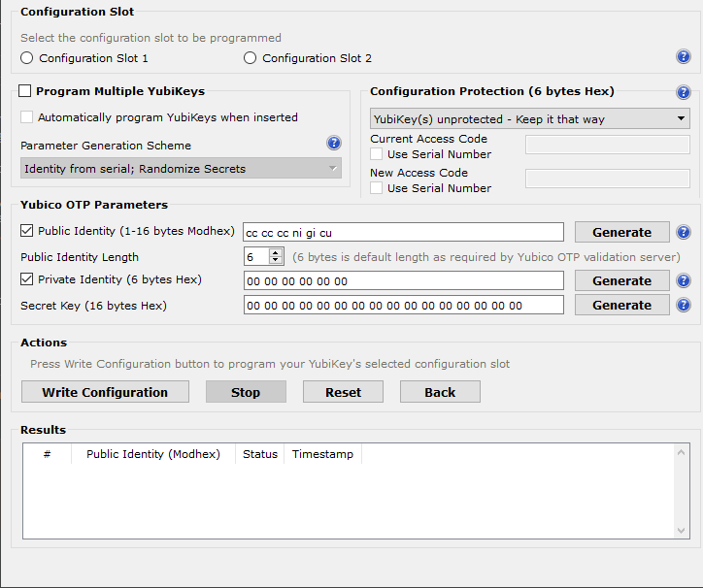703x588 pixels.
Task: Click Public Identity (Modhex) column header in Results
Action: [x=153, y=454]
